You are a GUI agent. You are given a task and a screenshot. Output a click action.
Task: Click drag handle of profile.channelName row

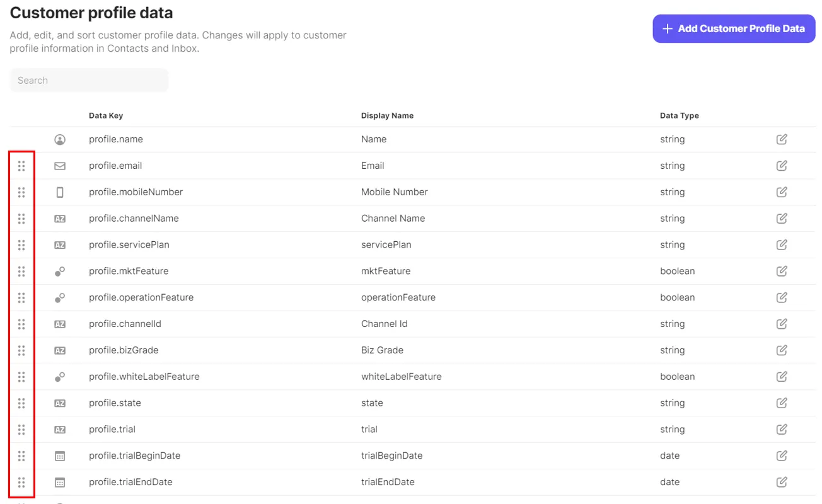point(21,219)
